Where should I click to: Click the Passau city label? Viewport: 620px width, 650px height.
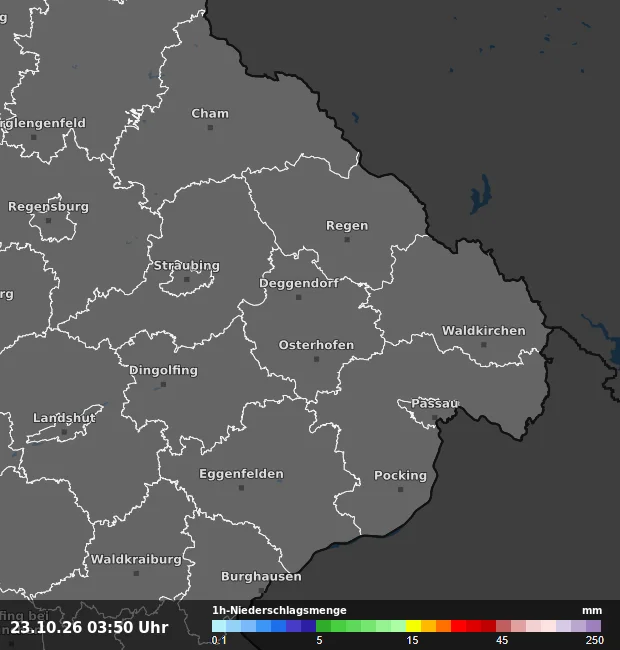point(435,403)
